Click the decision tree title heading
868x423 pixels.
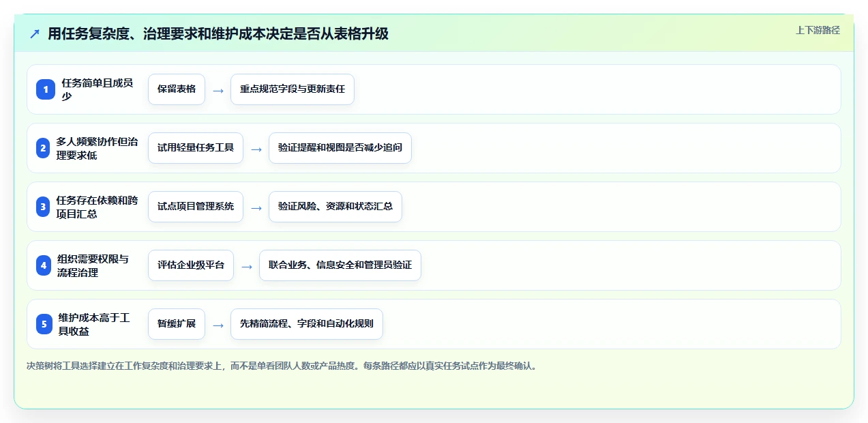[218, 33]
